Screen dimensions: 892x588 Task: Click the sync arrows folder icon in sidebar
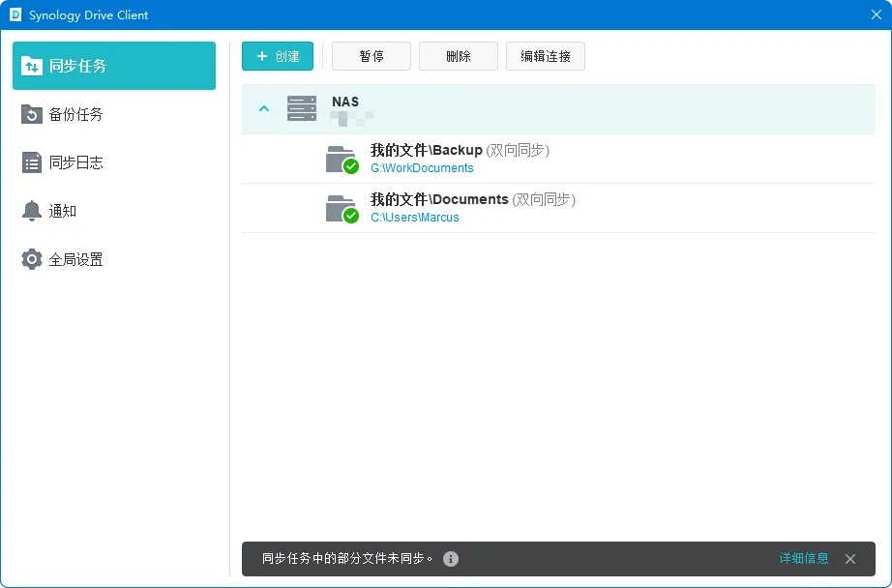[x=31, y=66]
